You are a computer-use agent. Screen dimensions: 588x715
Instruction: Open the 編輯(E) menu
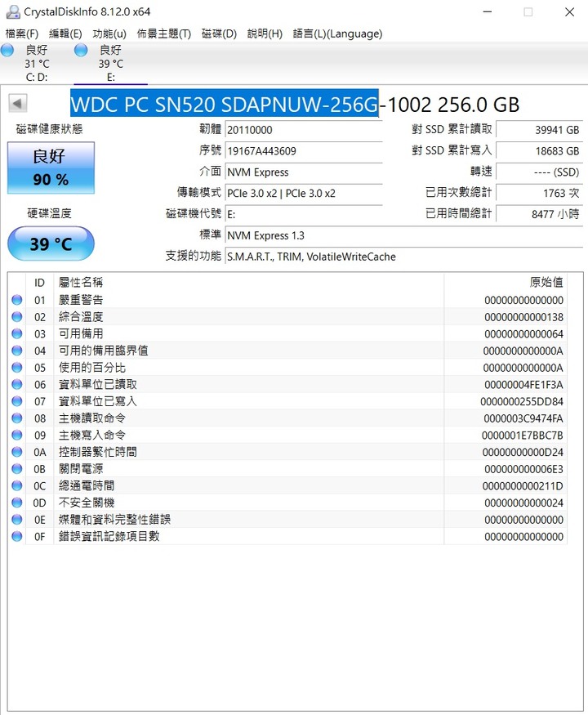[65, 34]
